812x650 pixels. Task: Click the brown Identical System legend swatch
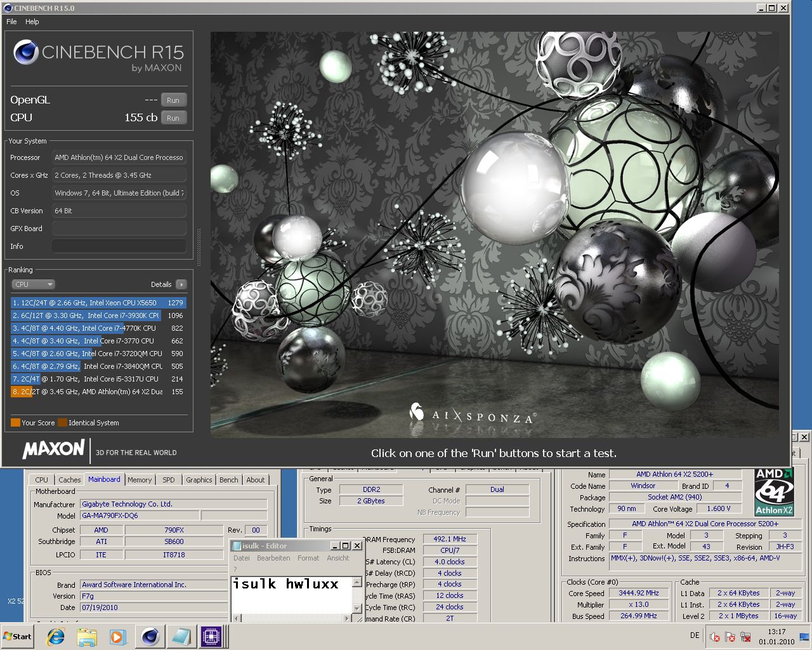coord(62,423)
